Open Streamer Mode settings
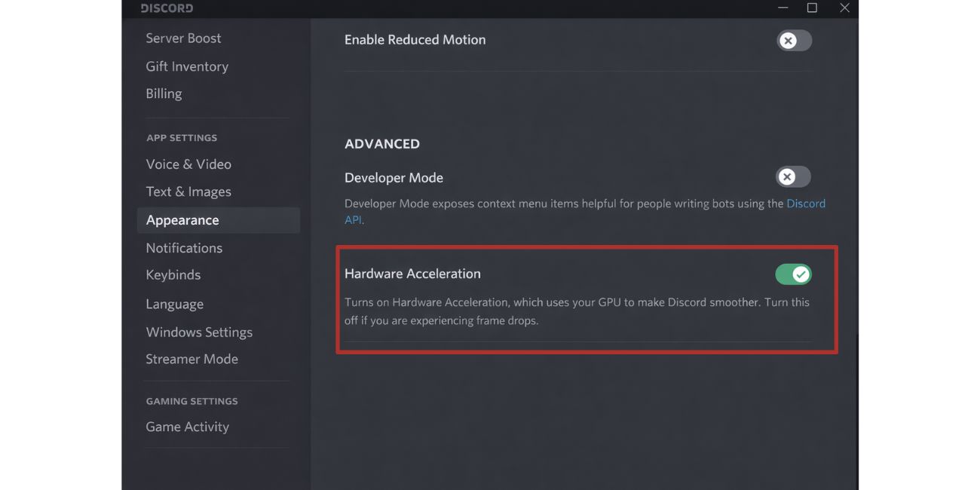This screenshot has width=980, height=490. pos(191,358)
